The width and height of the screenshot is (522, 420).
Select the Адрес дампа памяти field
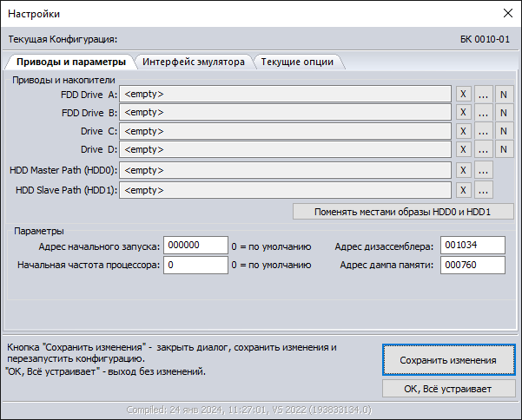(472, 265)
